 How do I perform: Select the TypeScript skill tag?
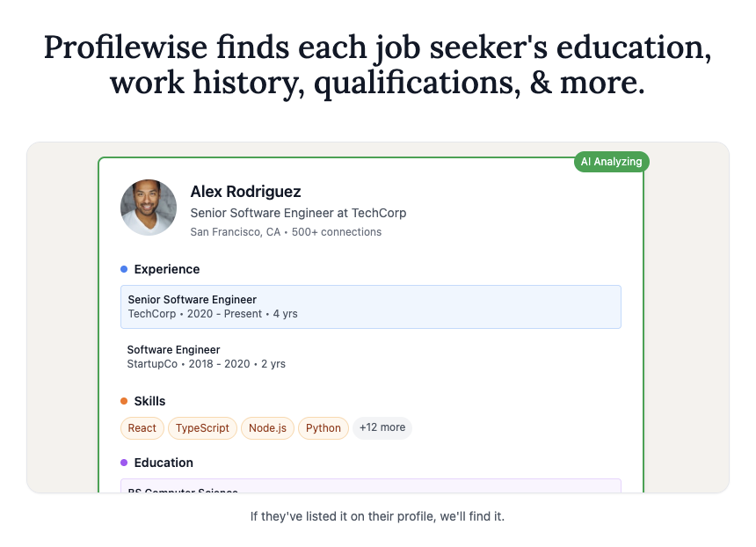pyautogui.click(x=202, y=428)
